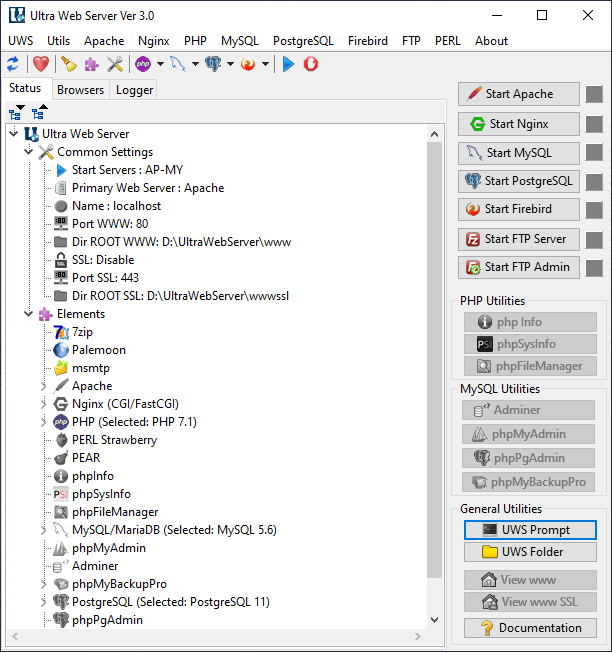The width and height of the screenshot is (612, 652).
Task: Click the vertical scrollbar down arrow
Action: click(434, 620)
